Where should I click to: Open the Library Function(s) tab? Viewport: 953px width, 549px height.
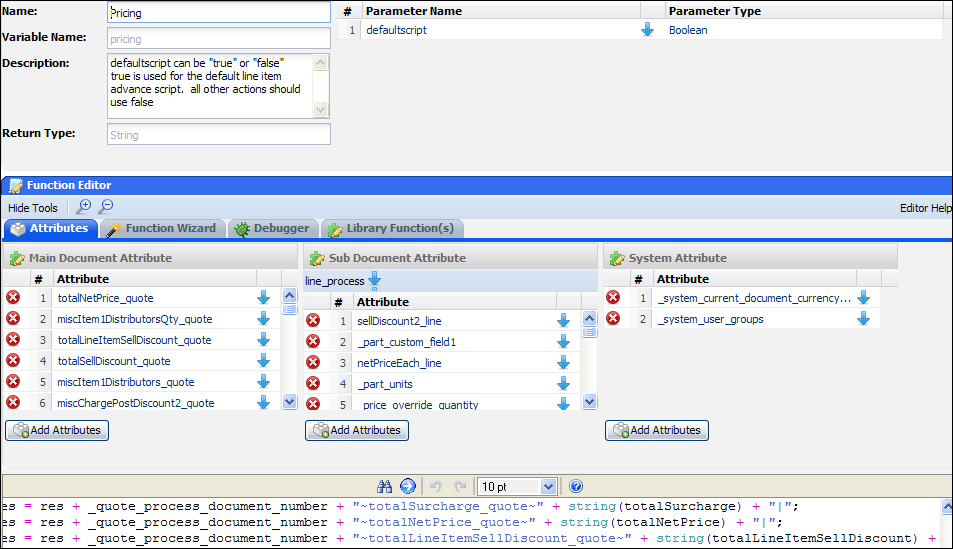(392, 229)
